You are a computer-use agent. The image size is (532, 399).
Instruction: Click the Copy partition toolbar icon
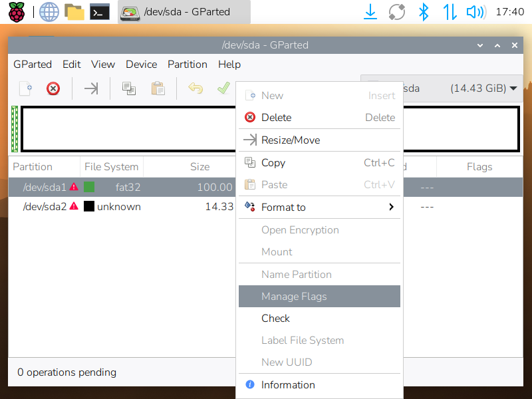(x=129, y=88)
